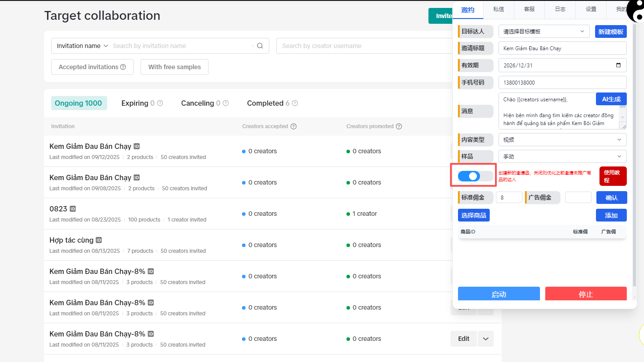This screenshot has width=644, height=362.
Task: Switch to the 私信 tab
Action: 499,9
